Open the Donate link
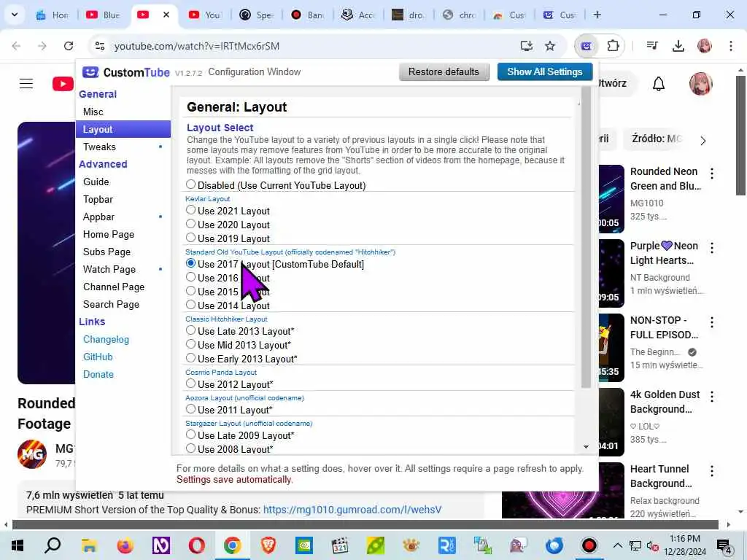The height and width of the screenshot is (560, 747). point(98,375)
